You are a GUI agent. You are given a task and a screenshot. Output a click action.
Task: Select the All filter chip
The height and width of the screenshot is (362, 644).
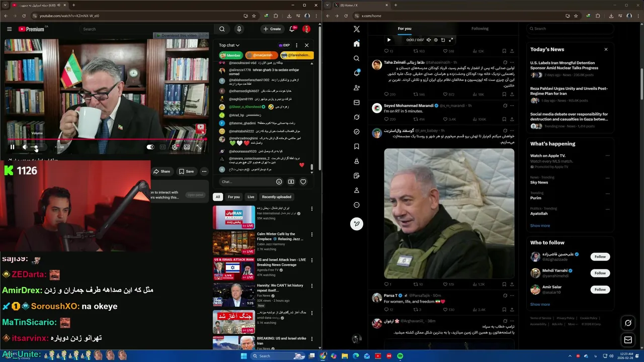pyautogui.click(x=218, y=197)
